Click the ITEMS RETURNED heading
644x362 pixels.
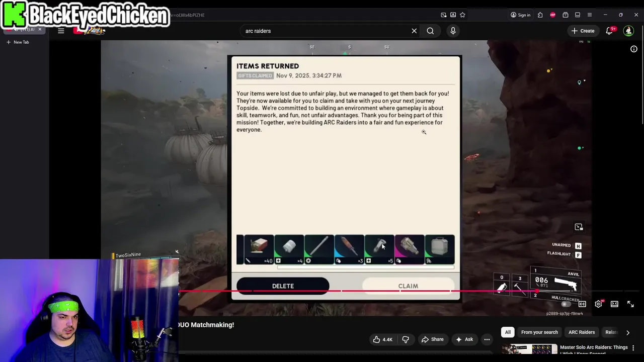[x=268, y=66]
